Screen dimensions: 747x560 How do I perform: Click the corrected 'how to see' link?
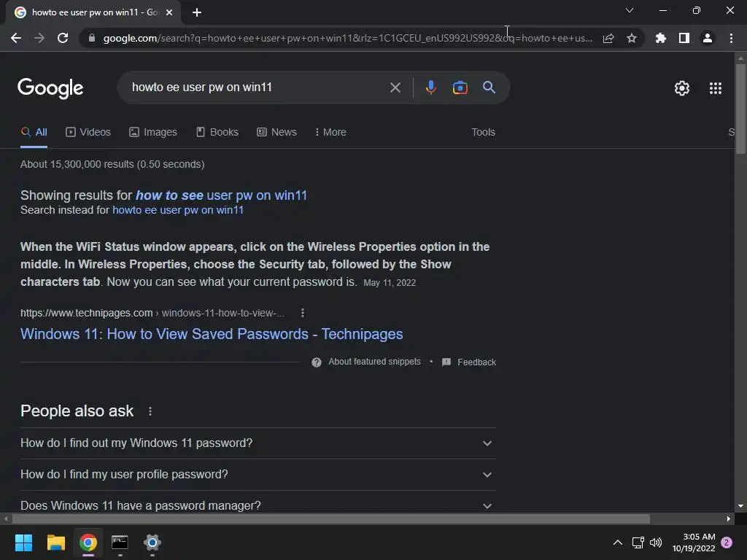tap(221, 195)
